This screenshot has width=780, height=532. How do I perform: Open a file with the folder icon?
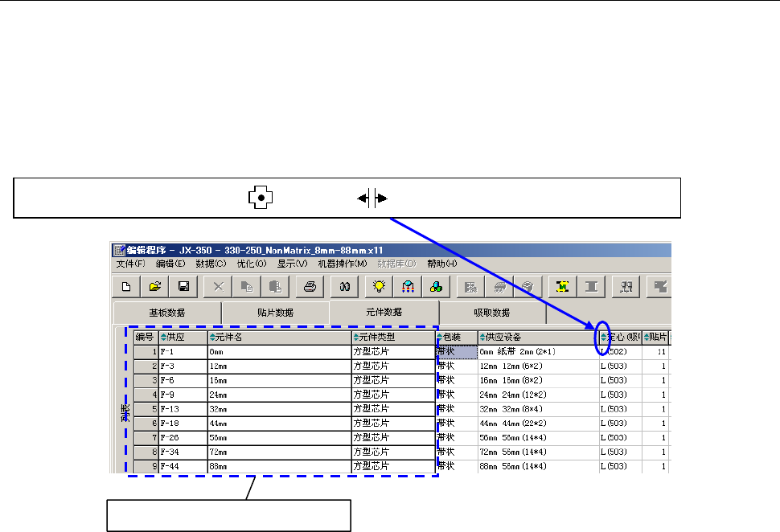click(155, 286)
